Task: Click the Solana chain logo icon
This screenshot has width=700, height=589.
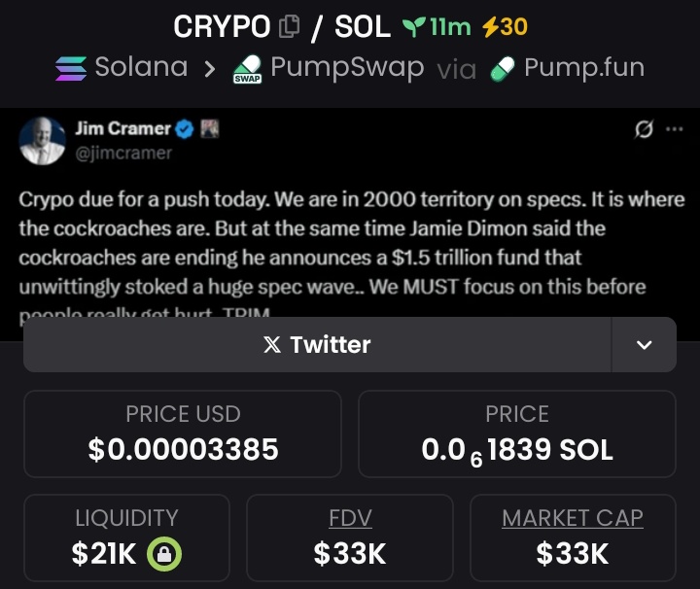Action: coord(70,68)
